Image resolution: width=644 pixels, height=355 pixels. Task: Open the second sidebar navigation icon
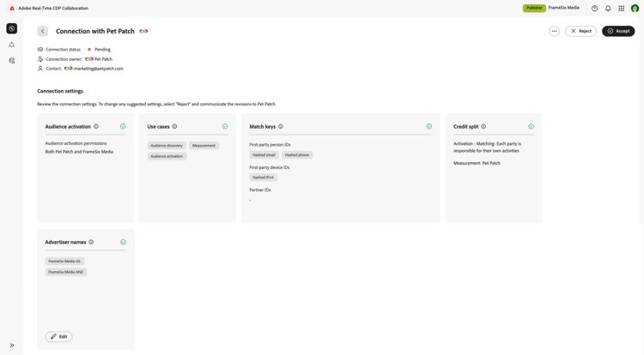12,45
